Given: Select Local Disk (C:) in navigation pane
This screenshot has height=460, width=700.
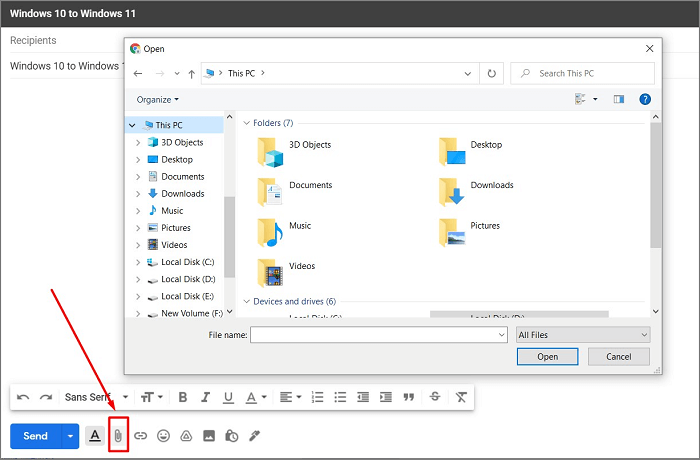Looking at the screenshot, I should click(x=187, y=262).
